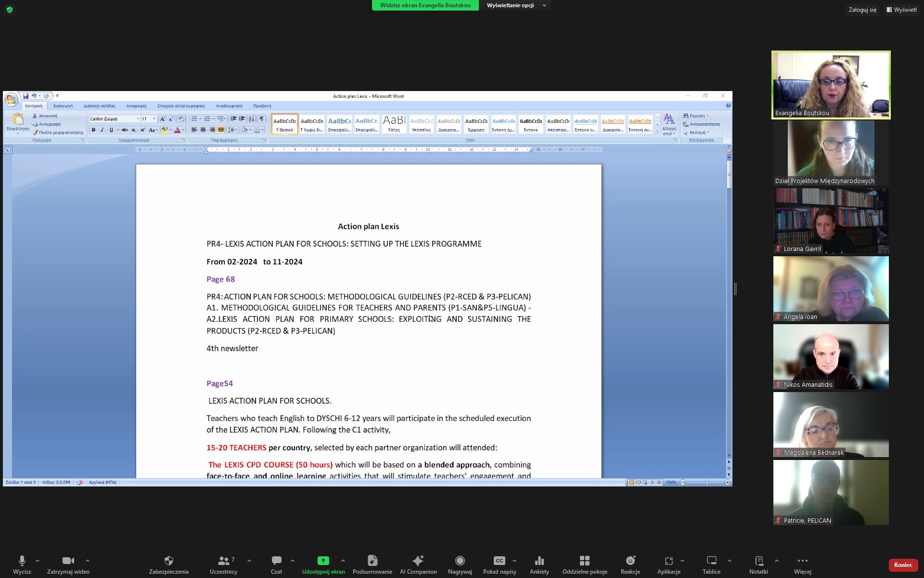
Task: Click Save icon in Word quick access toolbar
Action: 26,96
